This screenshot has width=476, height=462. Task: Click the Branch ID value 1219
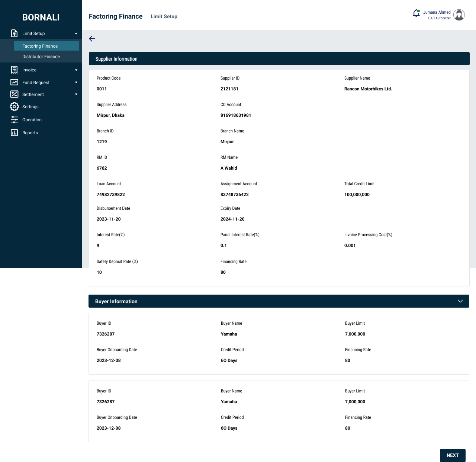(x=102, y=142)
